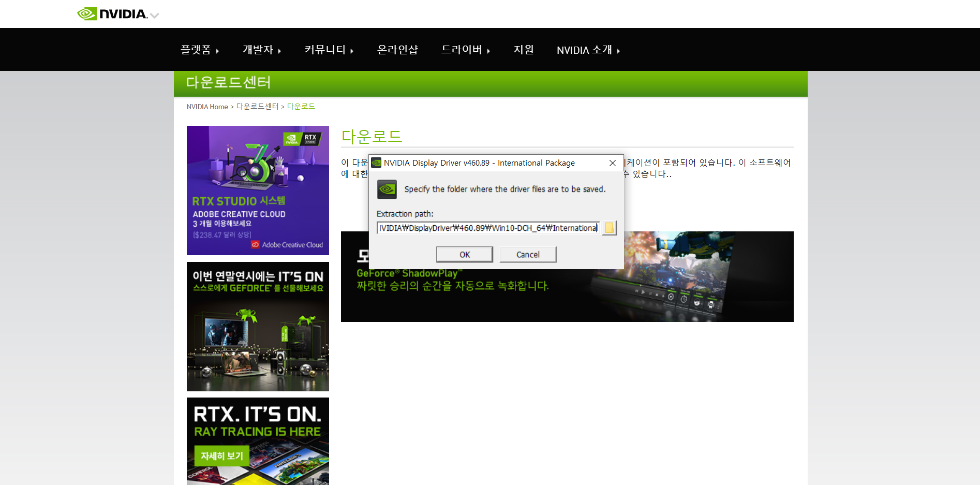Go to 온라인샵

[x=397, y=50]
